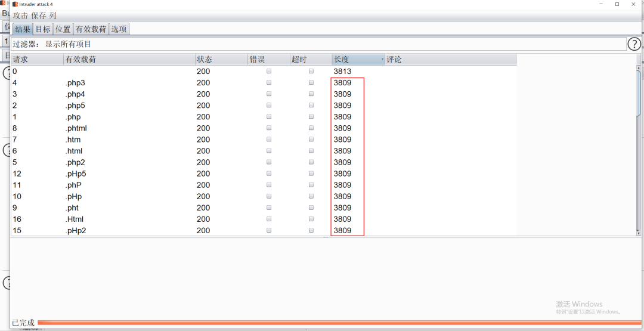This screenshot has height=331, width=644.
Task: Sort results by the 状态 column header
Action: tap(205, 60)
